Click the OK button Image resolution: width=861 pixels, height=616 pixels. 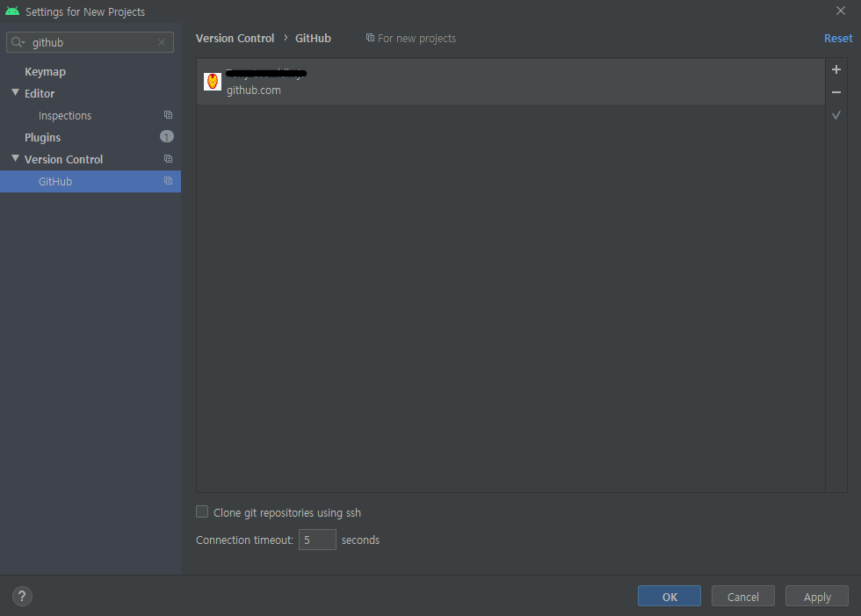pyautogui.click(x=669, y=597)
